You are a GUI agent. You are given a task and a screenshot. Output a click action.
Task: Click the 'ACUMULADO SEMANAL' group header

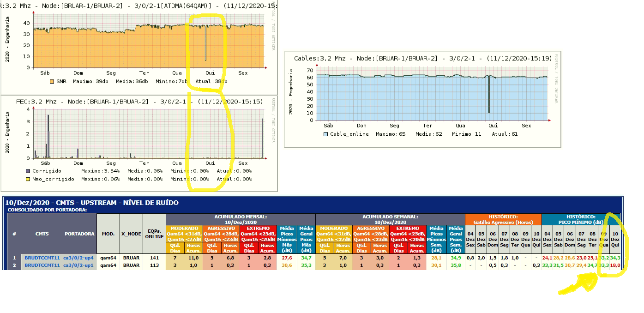click(x=390, y=219)
